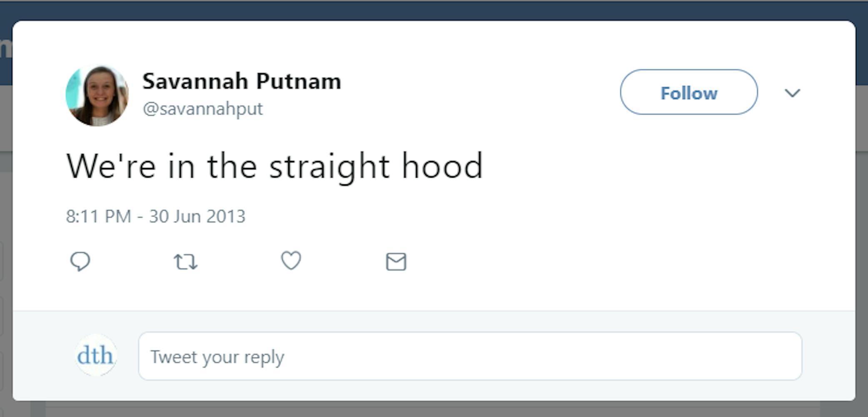Click the word straight in the tweet

click(x=329, y=167)
